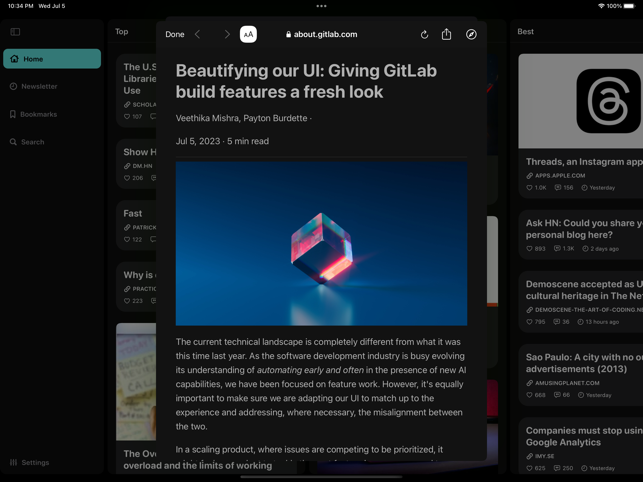The width and height of the screenshot is (643, 482).
Task: Reload the page with the refresh icon
Action: [x=424, y=35]
